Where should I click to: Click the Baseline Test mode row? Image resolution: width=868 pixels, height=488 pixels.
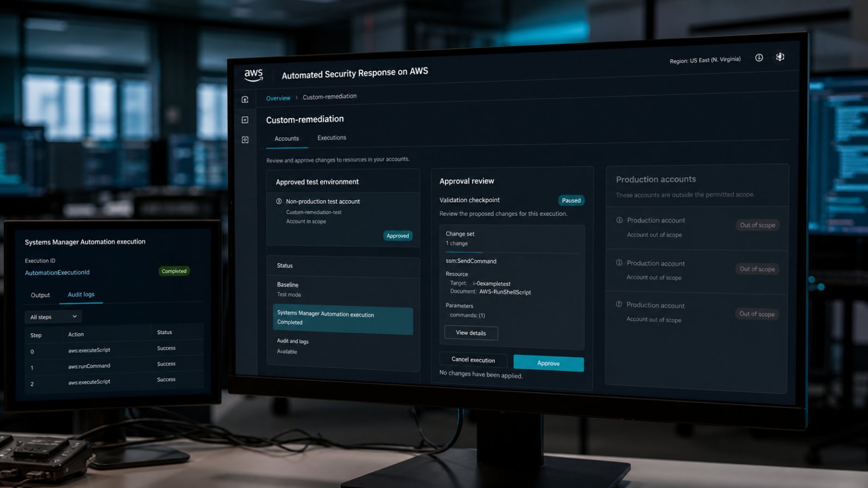point(343,290)
